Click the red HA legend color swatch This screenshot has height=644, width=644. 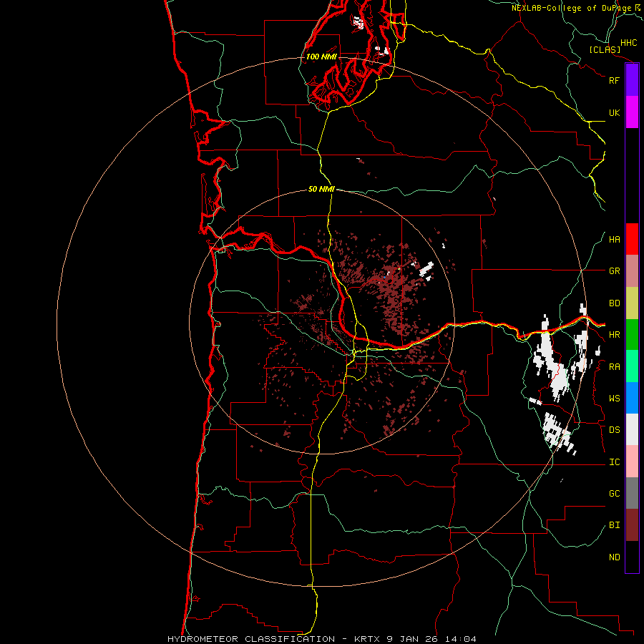(632, 239)
